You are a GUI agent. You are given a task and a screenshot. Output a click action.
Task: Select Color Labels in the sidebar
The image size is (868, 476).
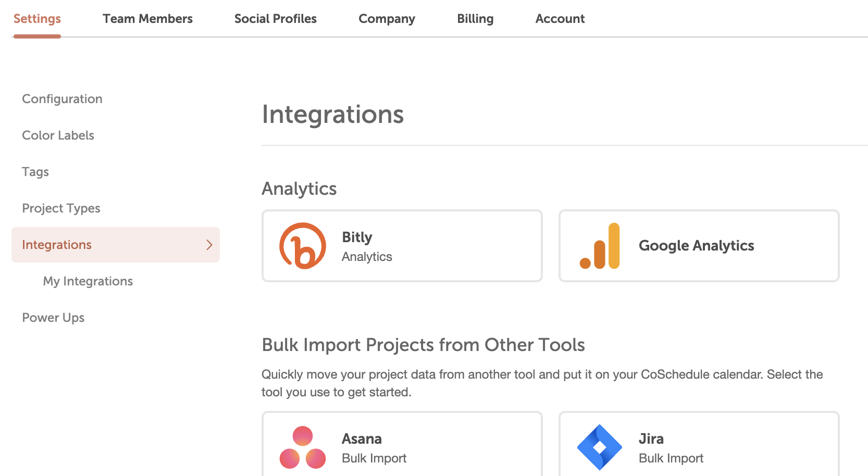pyautogui.click(x=58, y=135)
